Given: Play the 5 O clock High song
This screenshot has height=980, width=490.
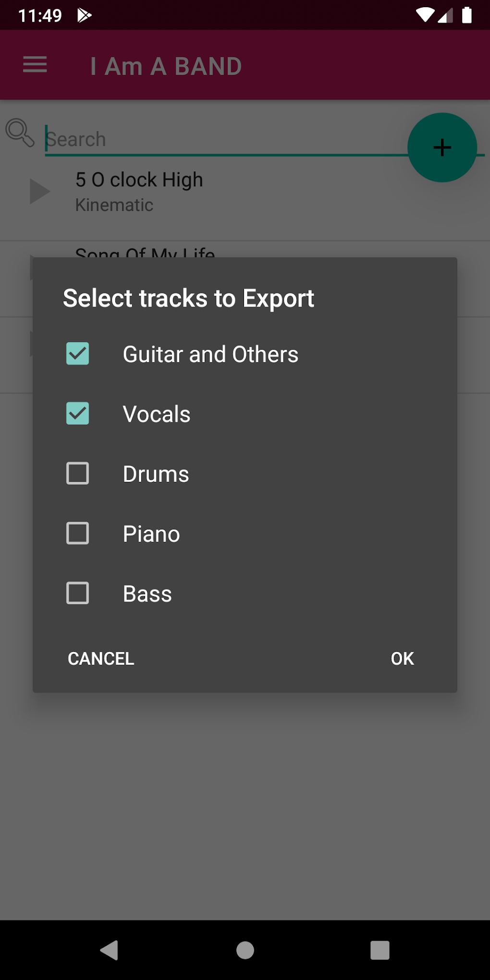Looking at the screenshot, I should click(39, 191).
